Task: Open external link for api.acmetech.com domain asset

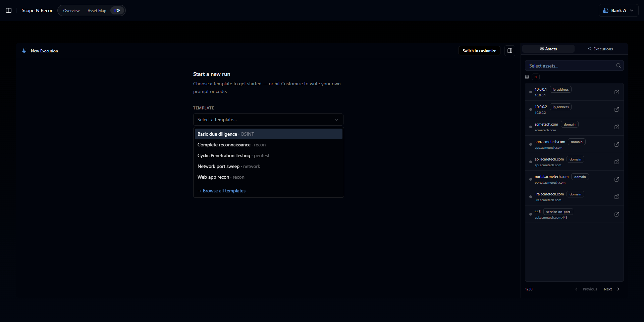Action: pos(616,162)
